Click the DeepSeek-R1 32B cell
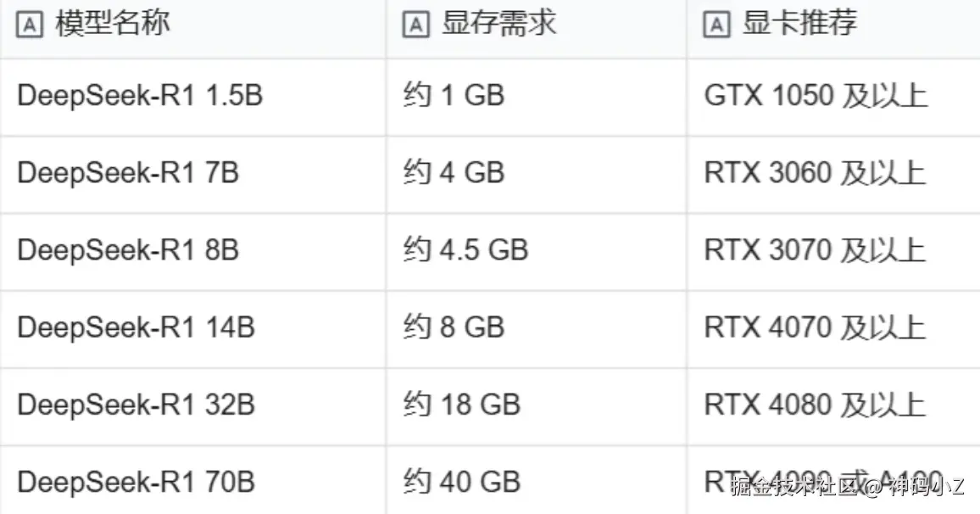Screen dimensions: 980x514 [x=136, y=405]
